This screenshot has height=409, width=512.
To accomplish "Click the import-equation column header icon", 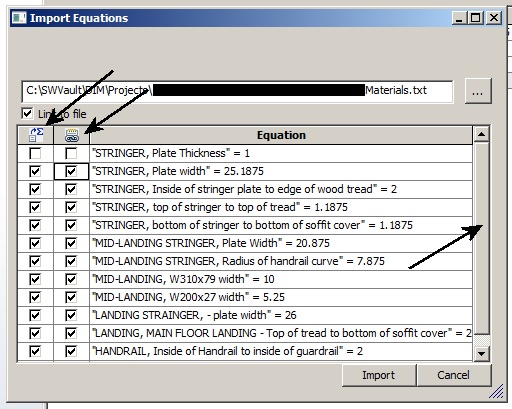I will pos(36,135).
